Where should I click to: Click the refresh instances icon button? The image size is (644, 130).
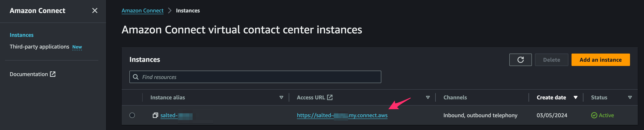(520, 60)
